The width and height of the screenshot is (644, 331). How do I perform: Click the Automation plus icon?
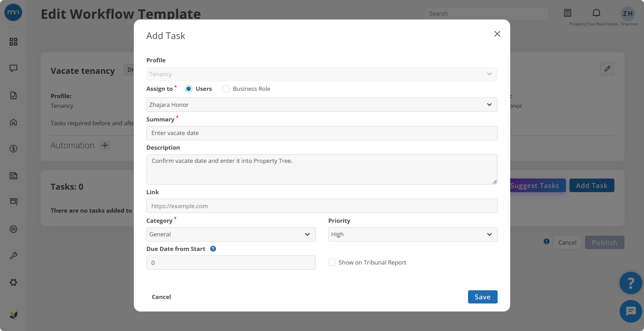pos(105,145)
